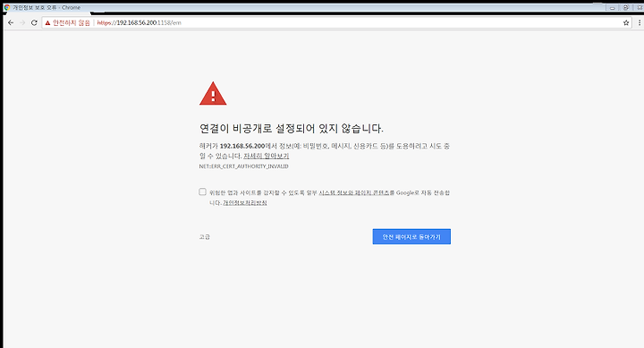Open the Chrome three-dot menu
644x348 pixels.
tap(639, 22)
